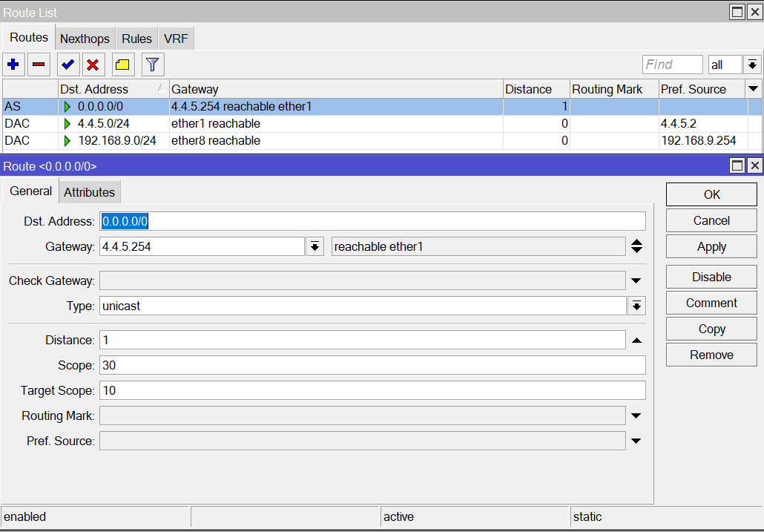
Task: Collapse the Distance field with up arrow
Action: point(636,340)
